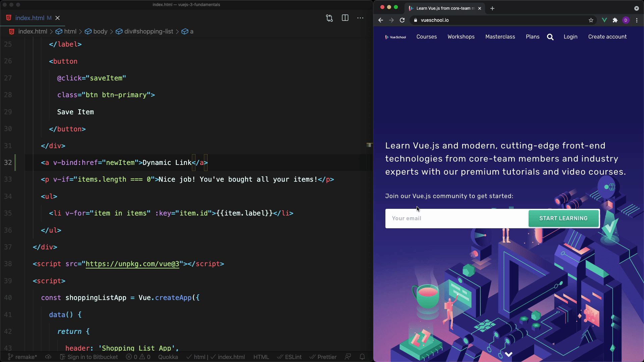The width and height of the screenshot is (644, 362).
Task: Click the Login link
Action: pyautogui.click(x=571, y=37)
